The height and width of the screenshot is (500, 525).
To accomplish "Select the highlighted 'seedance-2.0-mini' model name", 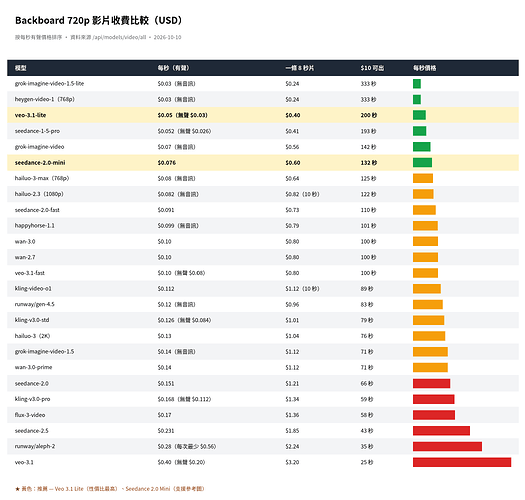I will [40, 162].
